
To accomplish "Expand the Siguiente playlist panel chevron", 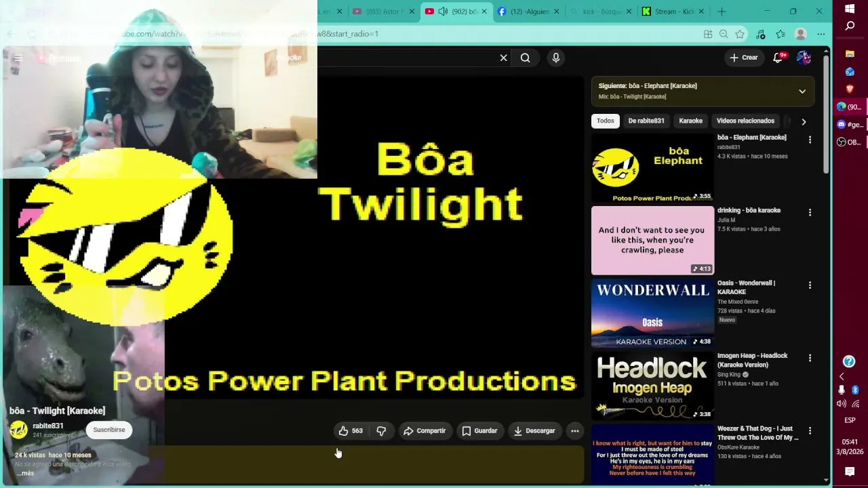I will (802, 91).
